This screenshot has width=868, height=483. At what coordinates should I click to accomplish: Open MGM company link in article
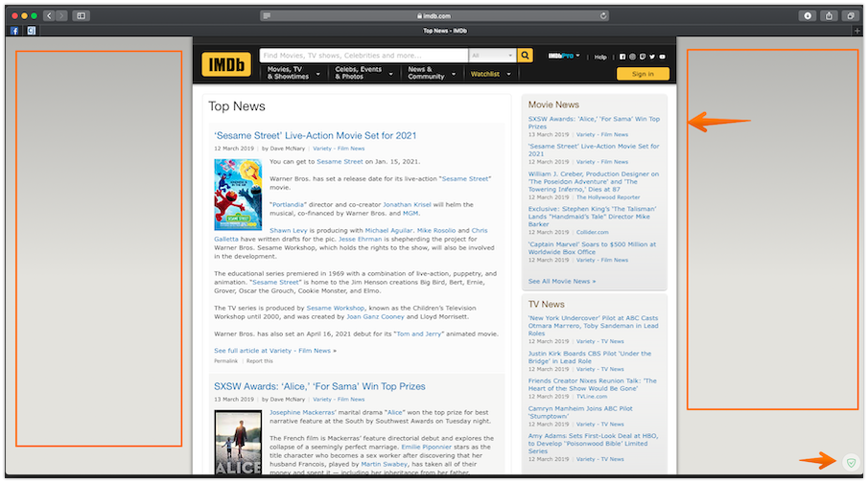point(411,214)
